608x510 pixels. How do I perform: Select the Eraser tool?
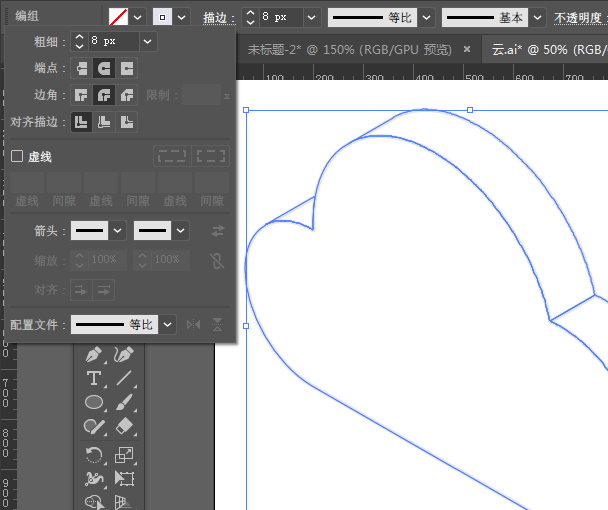[124, 426]
